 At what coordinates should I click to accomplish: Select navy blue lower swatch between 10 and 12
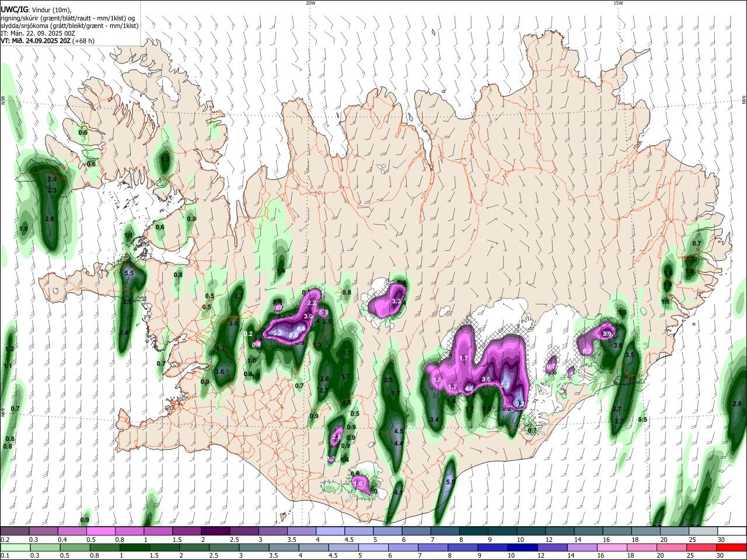click(x=521, y=548)
